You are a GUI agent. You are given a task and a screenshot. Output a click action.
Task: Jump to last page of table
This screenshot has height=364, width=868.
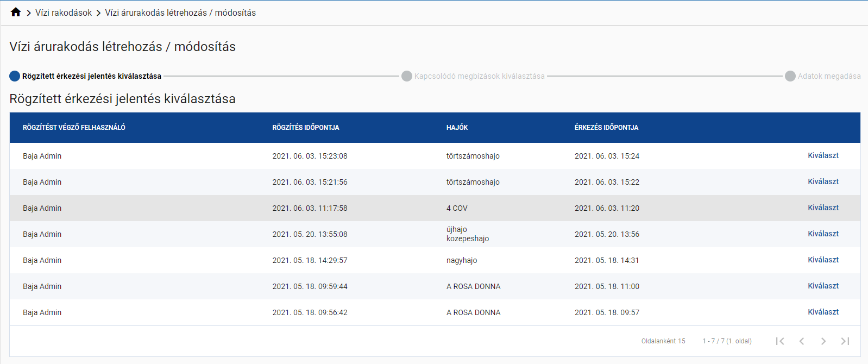pos(845,341)
